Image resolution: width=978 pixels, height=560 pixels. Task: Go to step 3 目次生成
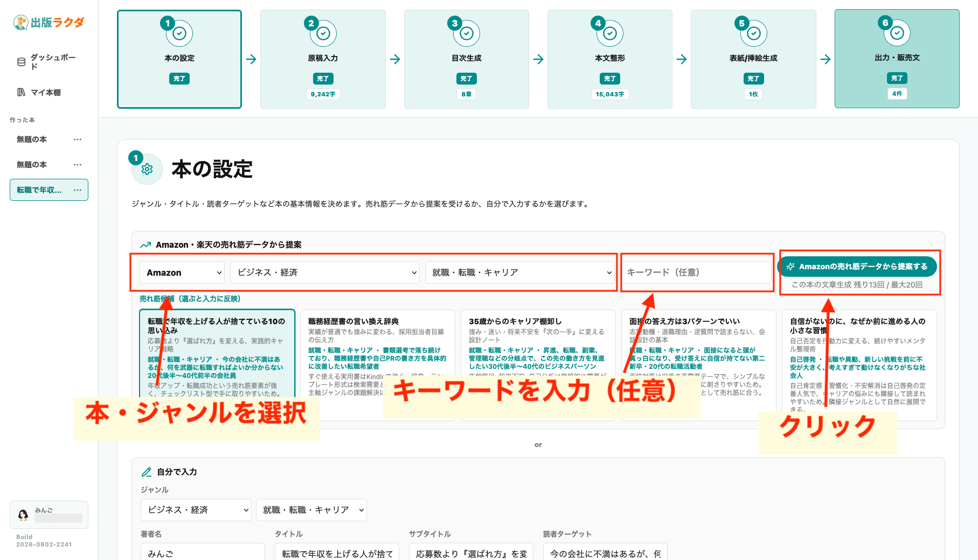(467, 59)
